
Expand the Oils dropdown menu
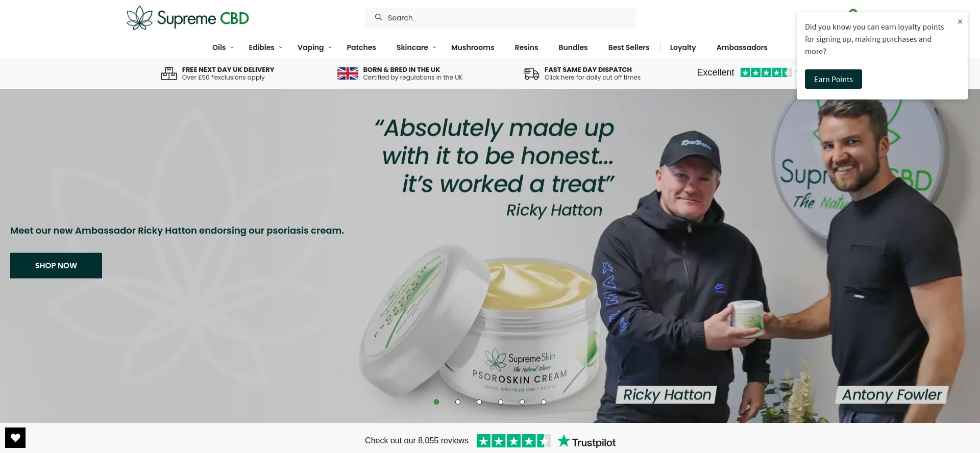point(223,47)
